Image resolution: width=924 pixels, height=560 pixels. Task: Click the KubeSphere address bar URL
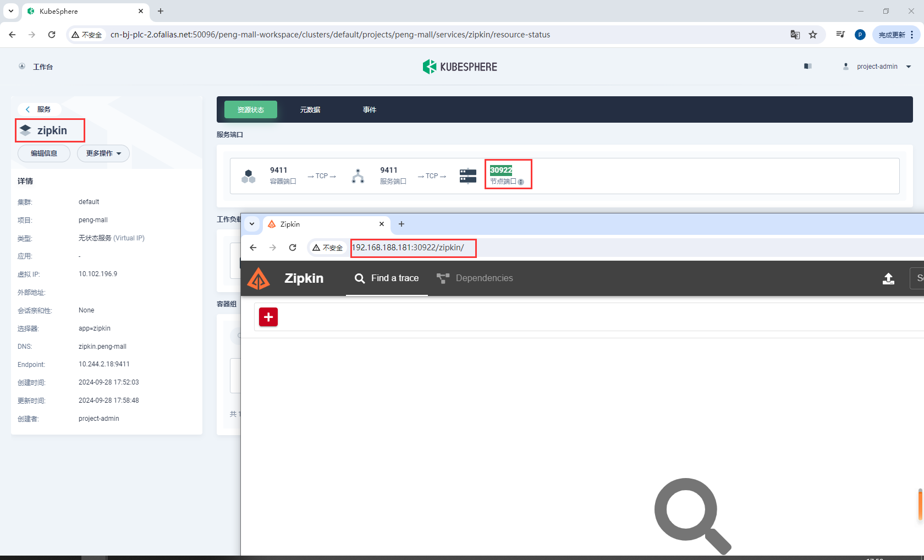click(330, 35)
